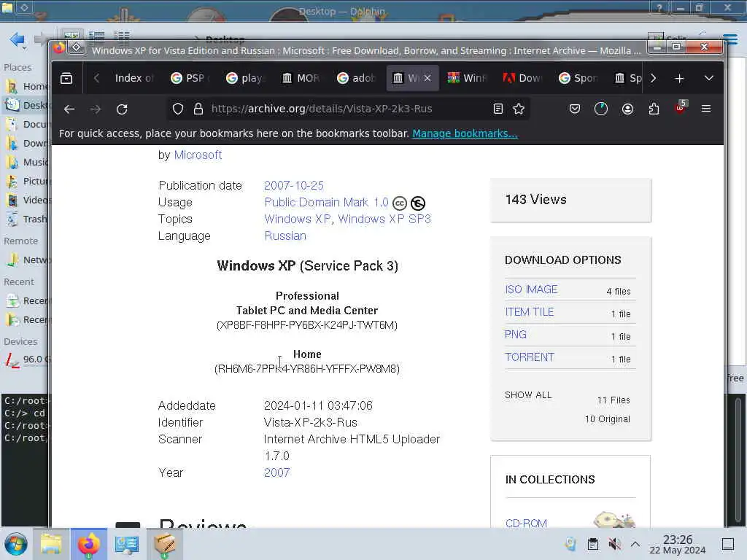The width and height of the screenshot is (747, 560).
Task: Download the TORRENT file
Action: click(530, 357)
